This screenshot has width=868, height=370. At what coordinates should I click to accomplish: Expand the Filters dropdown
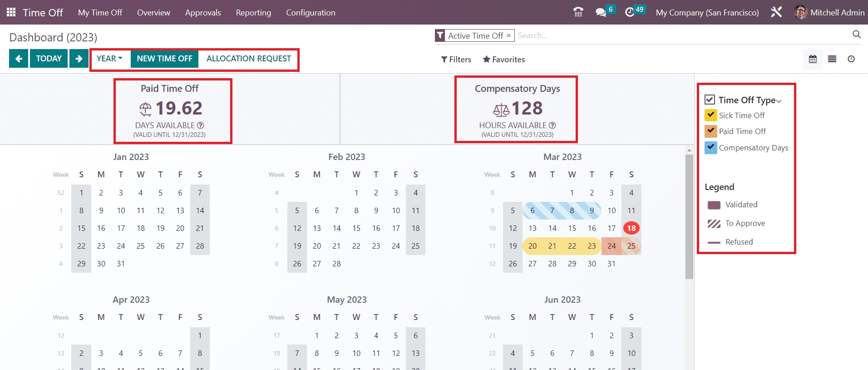(x=456, y=60)
